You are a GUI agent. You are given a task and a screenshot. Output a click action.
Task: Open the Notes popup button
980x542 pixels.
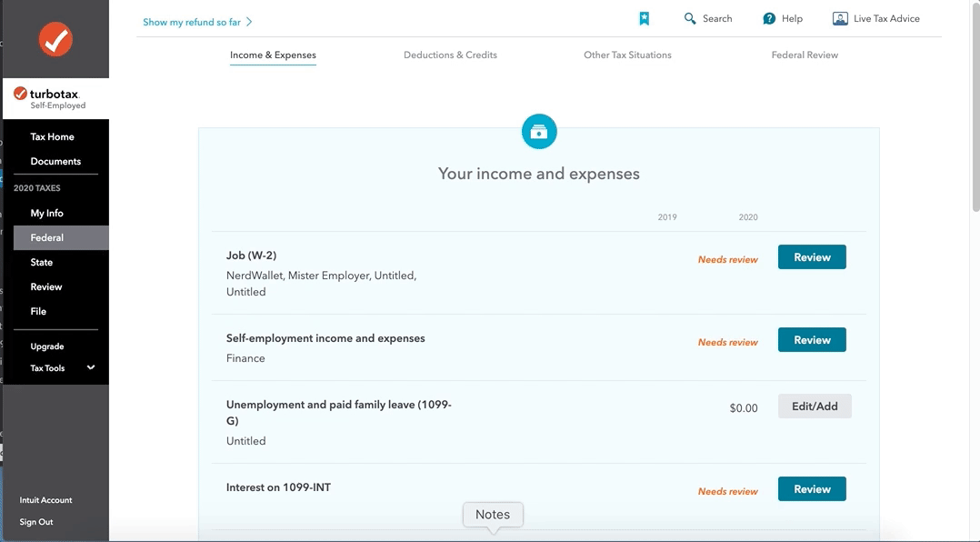click(493, 515)
